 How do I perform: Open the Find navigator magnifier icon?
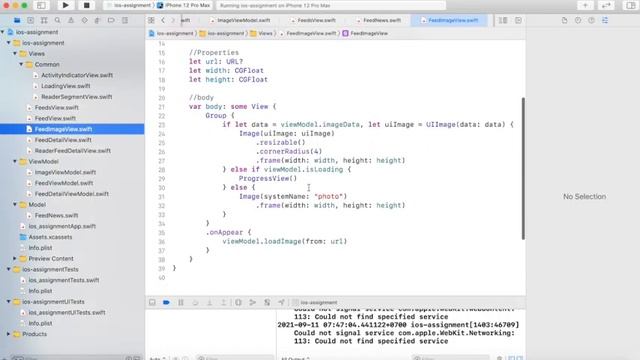pyautogui.click(x=58, y=20)
